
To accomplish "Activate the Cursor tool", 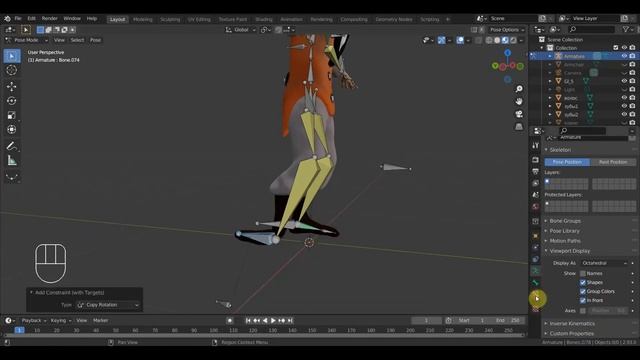I will tap(12, 70).
